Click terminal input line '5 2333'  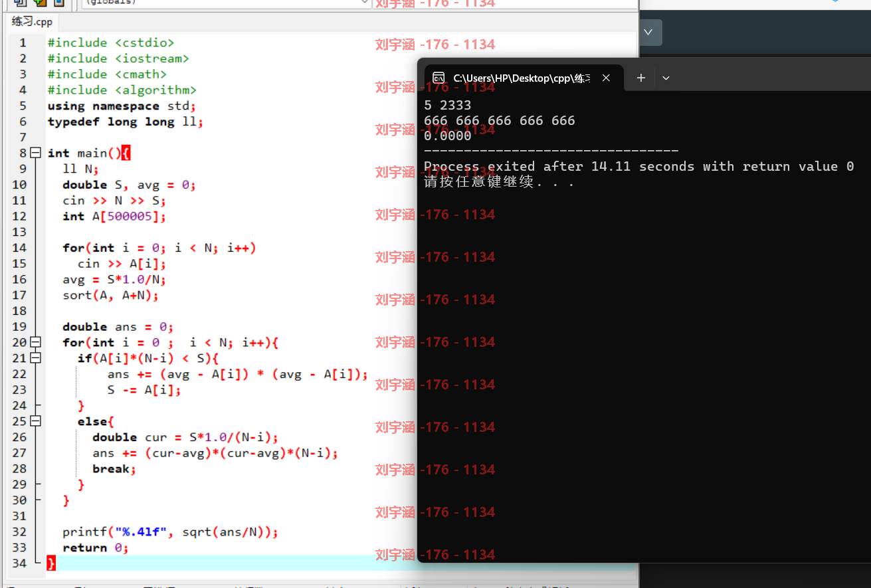coord(447,105)
